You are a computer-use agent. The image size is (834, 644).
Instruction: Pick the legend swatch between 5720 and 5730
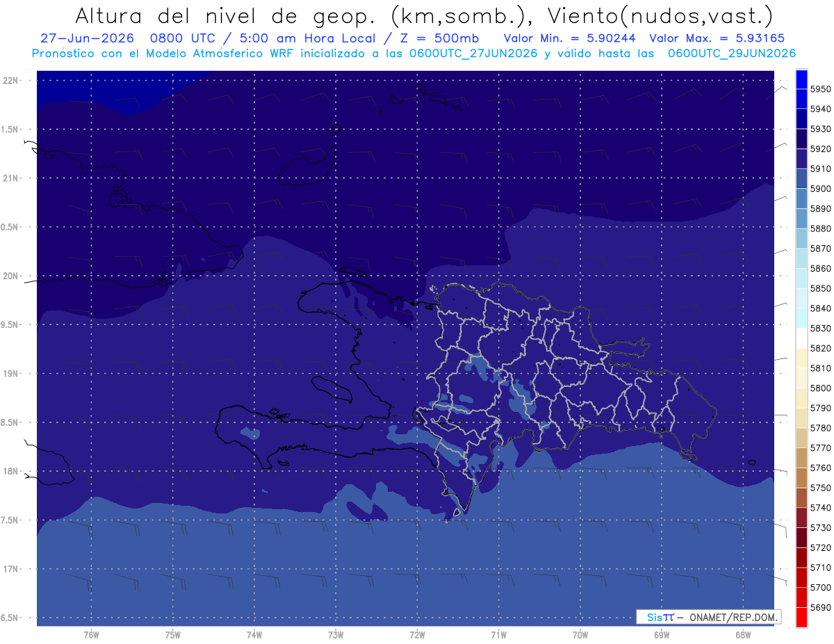pyautogui.click(x=801, y=538)
